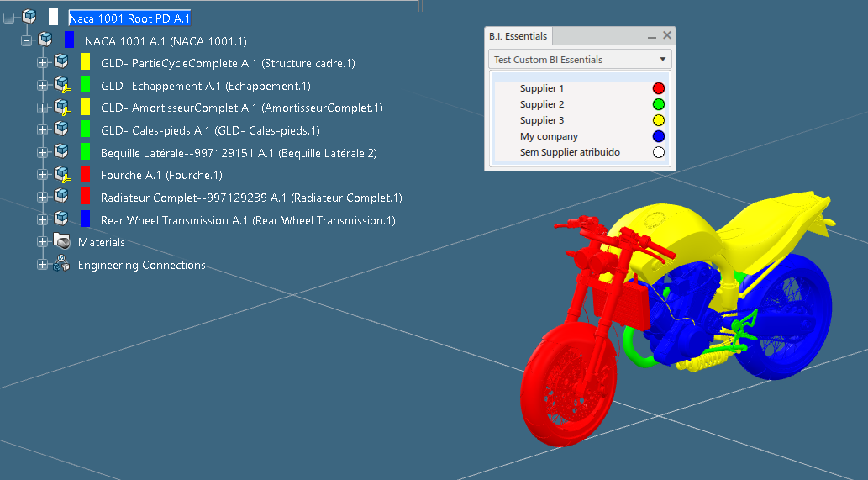
Task: Select My company legend entry
Action: pos(549,136)
